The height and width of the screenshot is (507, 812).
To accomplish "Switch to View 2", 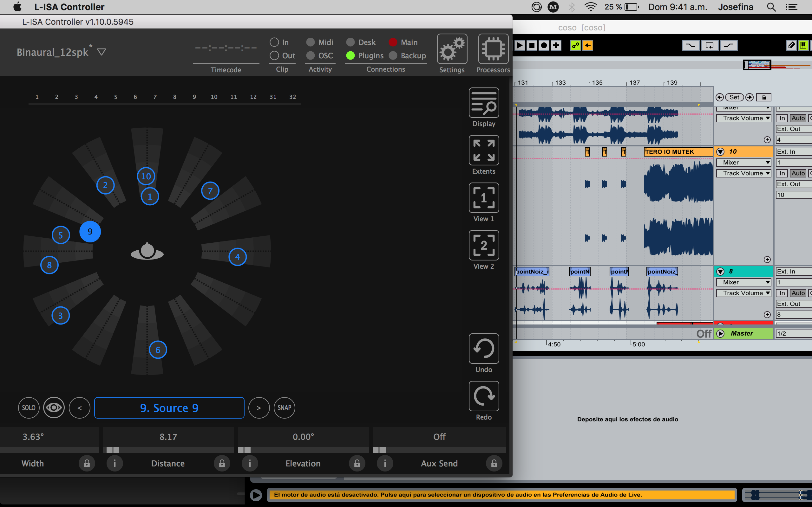I will click(x=483, y=246).
